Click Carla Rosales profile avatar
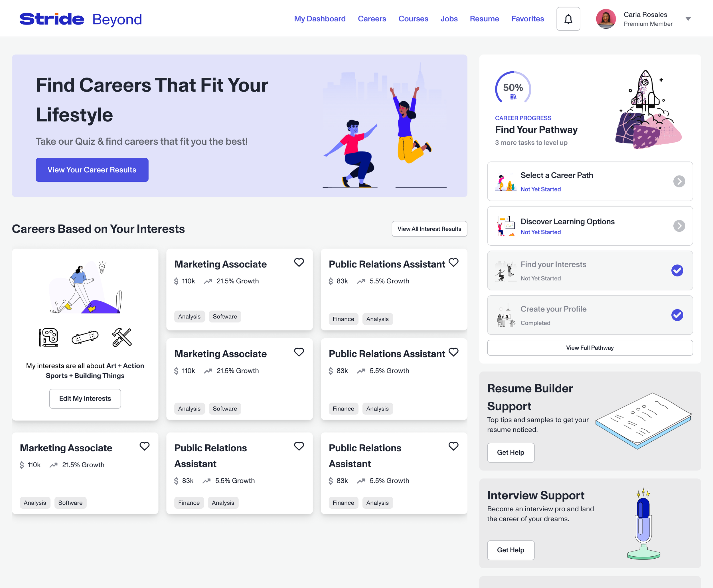Image resolution: width=713 pixels, height=588 pixels. (x=606, y=19)
